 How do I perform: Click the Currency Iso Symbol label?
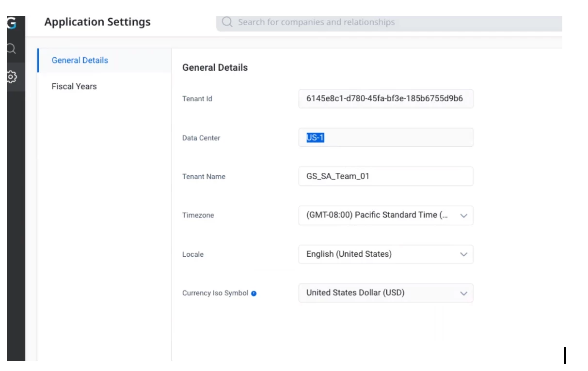215,294
